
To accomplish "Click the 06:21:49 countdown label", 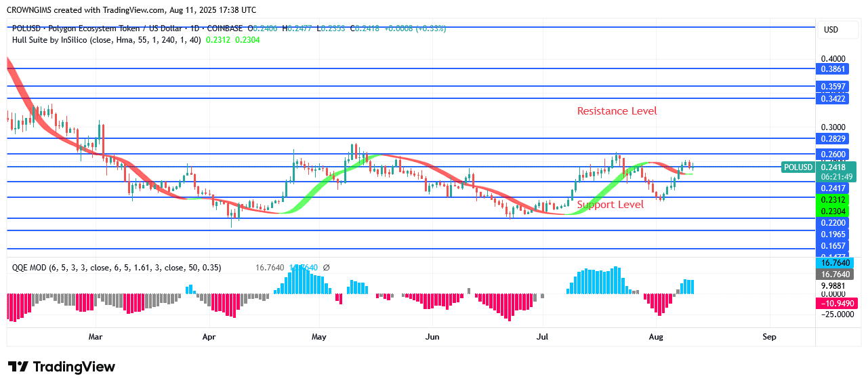I will click(x=835, y=177).
